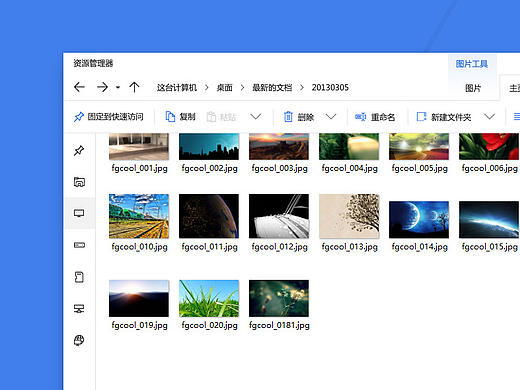Open the sidebar quick access pin

[79, 151]
